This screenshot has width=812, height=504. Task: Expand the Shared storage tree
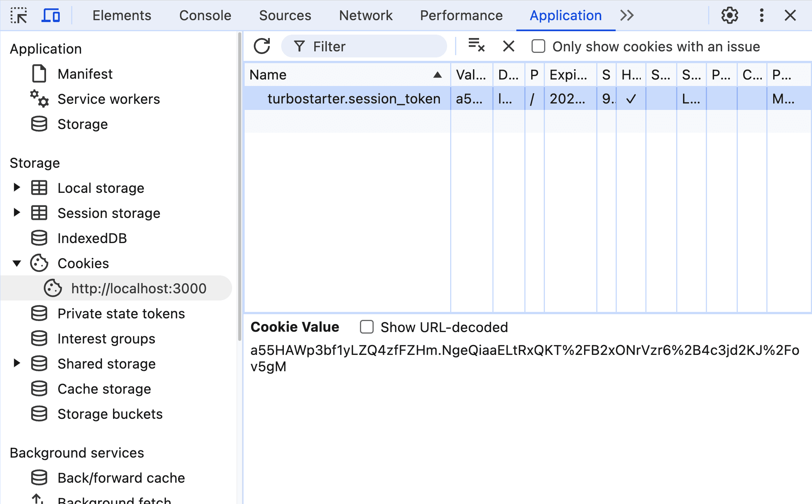click(x=16, y=363)
